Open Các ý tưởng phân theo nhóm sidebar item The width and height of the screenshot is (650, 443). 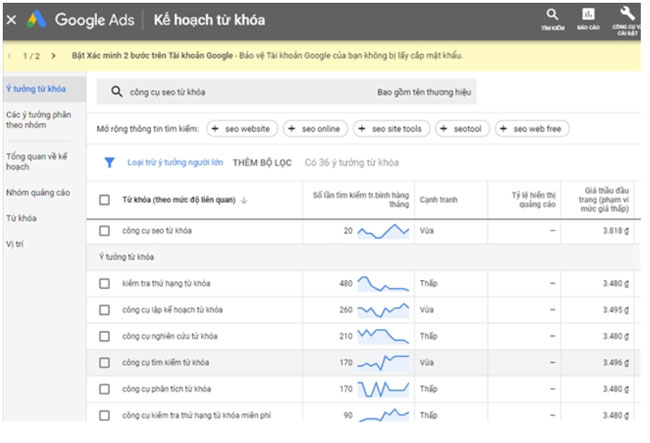[x=39, y=120]
